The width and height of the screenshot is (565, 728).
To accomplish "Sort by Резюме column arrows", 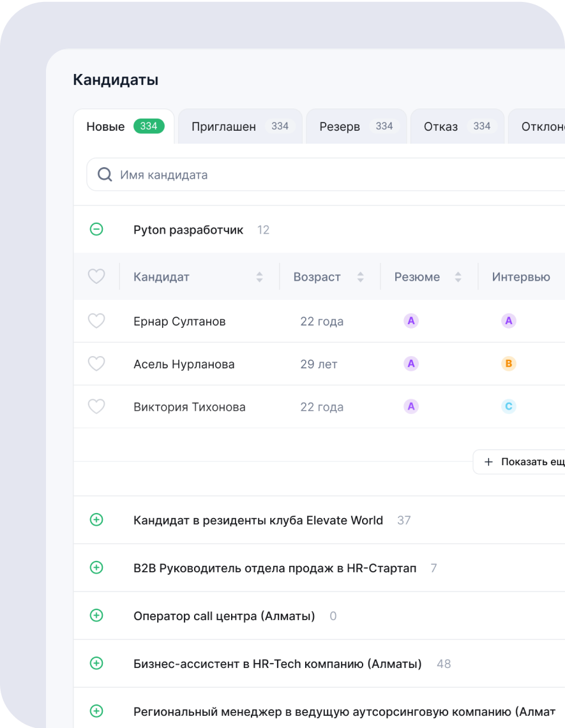I will pos(458,277).
